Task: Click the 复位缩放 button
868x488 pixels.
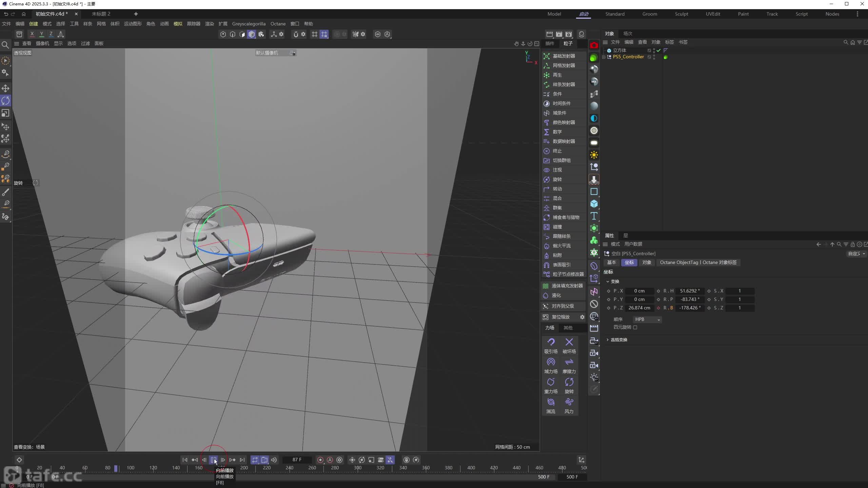Action: [x=560, y=317]
